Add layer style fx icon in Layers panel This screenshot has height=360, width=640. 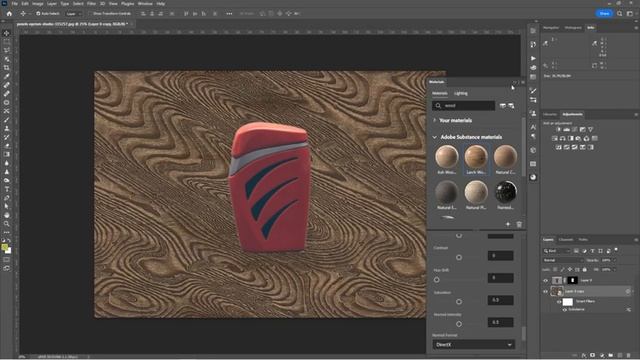click(x=584, y=356)
